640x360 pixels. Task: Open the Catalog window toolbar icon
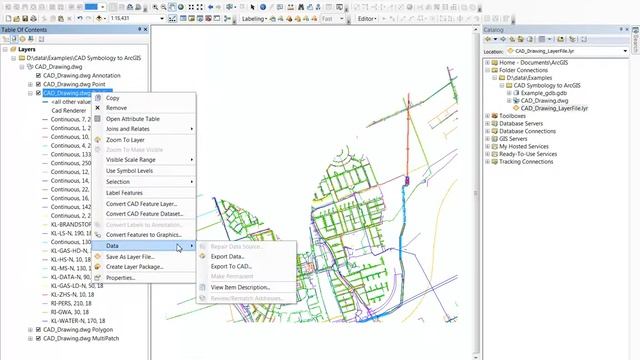coord(191,19)
